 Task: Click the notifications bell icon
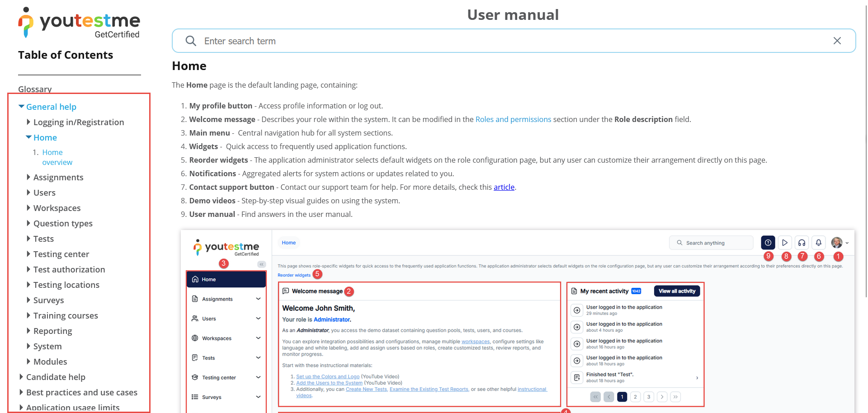(x=818, y=243)
